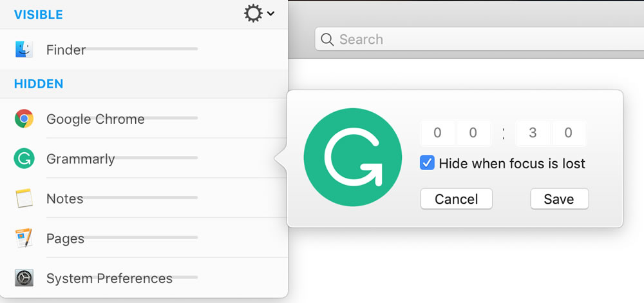Click the chevron beside the gear icon
This screenshot has width=644, height=303.
tap(270, 14)
